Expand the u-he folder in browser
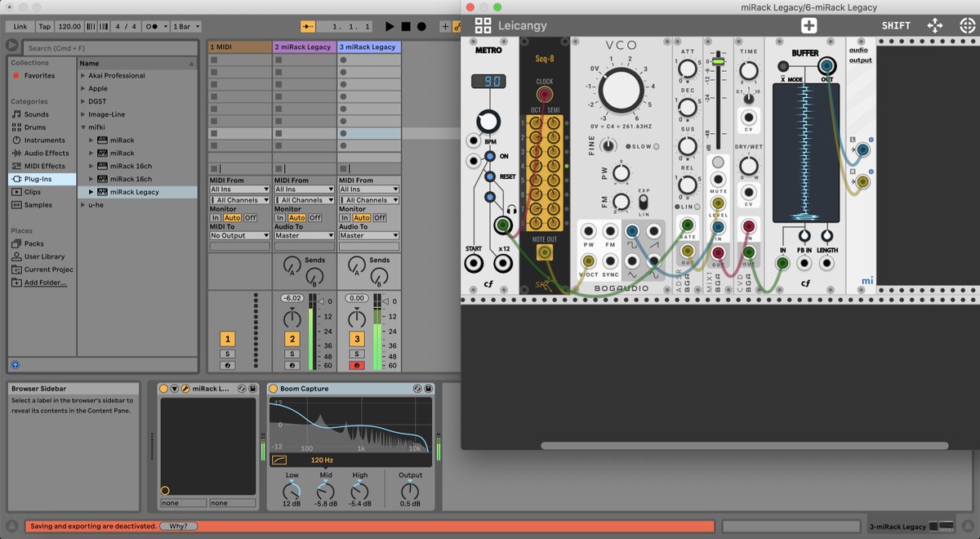Viewport: 980px width, 539px height. pyautogui.click(x=82, y=205)
